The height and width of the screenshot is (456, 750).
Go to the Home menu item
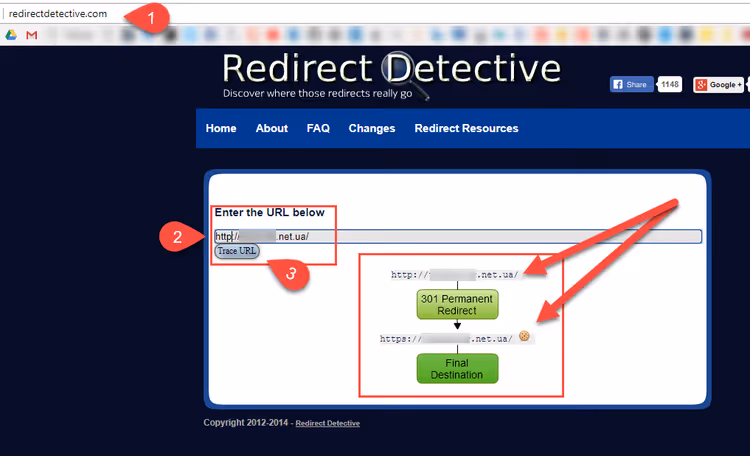click(x=221, y=128)
